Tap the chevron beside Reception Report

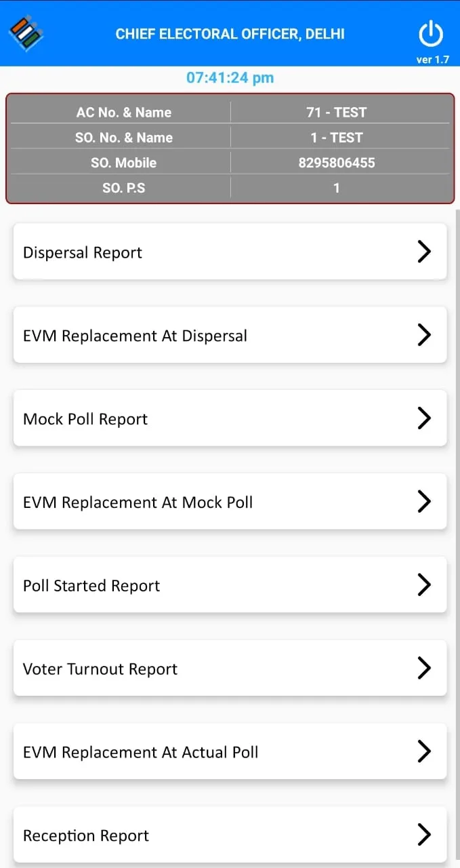point(424,835)
